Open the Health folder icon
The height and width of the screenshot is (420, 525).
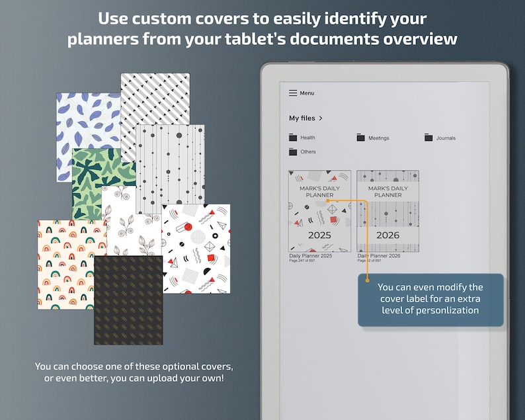pos(293,138)
